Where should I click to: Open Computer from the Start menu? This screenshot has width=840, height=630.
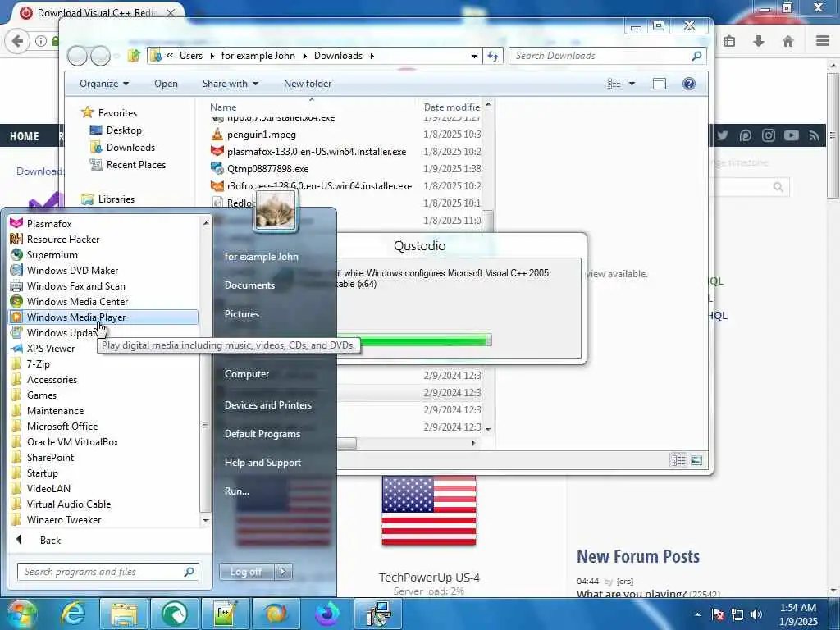(247, 374)
